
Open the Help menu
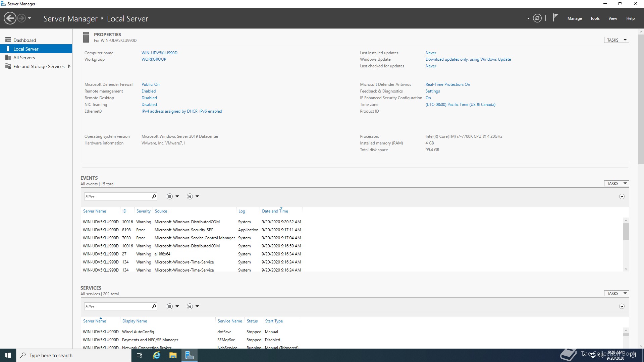click(x=630, y=18)
